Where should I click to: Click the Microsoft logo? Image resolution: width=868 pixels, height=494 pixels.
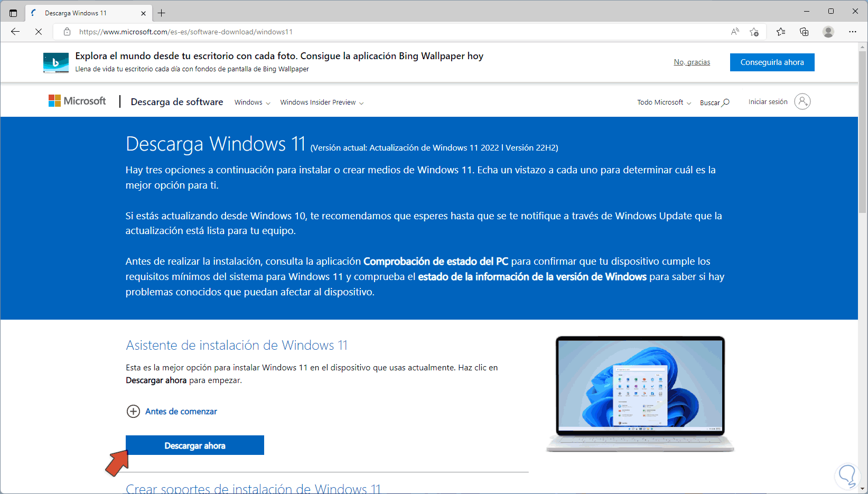point(77,101)
